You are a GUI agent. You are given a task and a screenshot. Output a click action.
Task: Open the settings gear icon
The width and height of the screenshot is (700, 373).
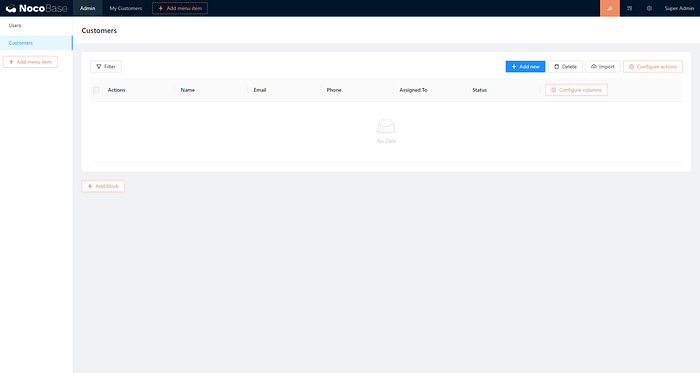[x=649, y=8]
